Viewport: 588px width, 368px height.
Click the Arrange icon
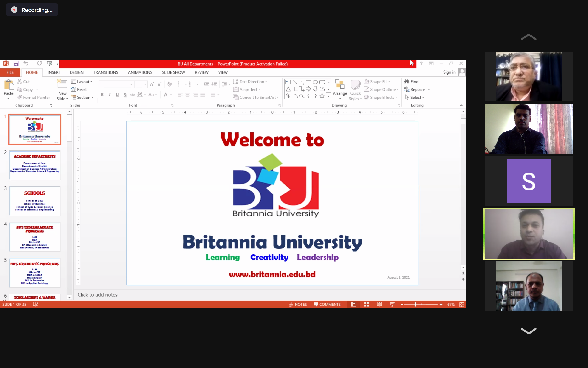340,84
